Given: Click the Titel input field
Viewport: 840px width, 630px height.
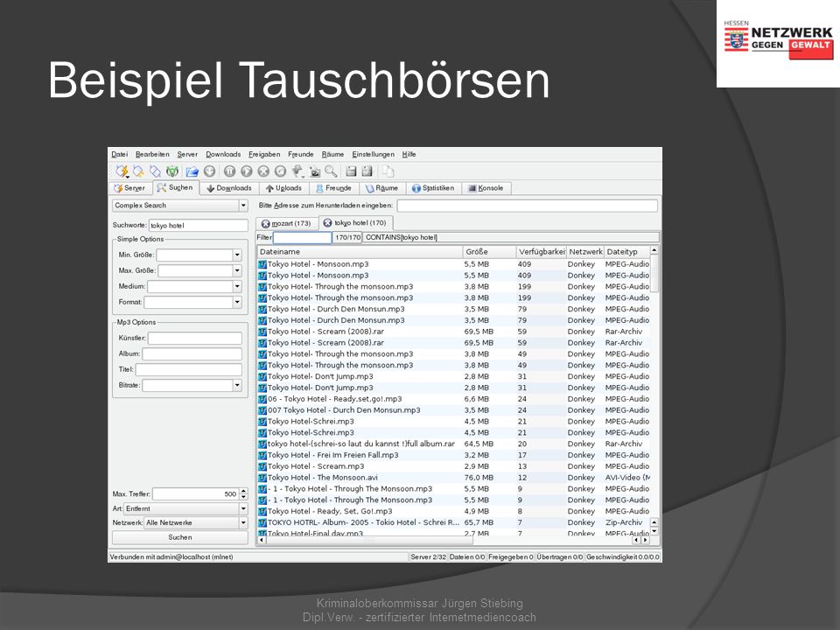Looking at the screenshot, I should (x=189, y=370).
